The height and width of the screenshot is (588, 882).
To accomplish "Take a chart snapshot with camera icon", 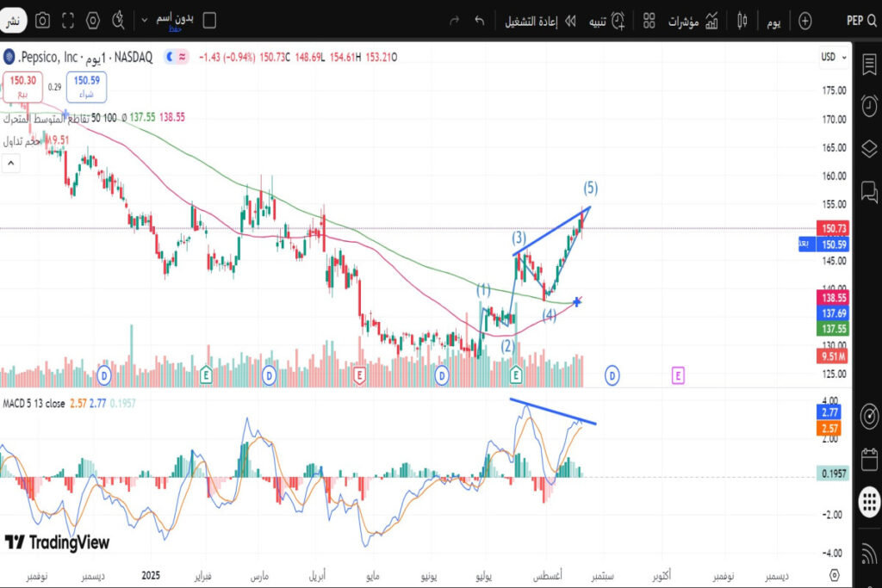I will [42, 21].
